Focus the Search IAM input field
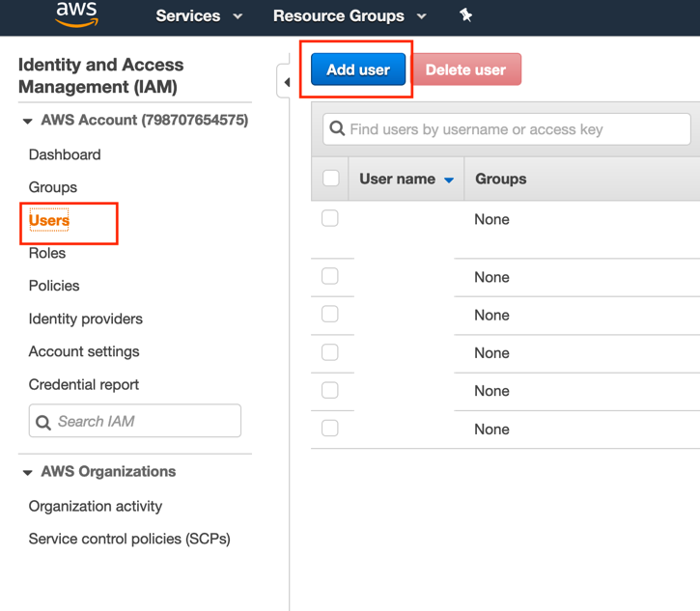The width and height of the screenshot is (700, 611). click(x=135, y=421)
